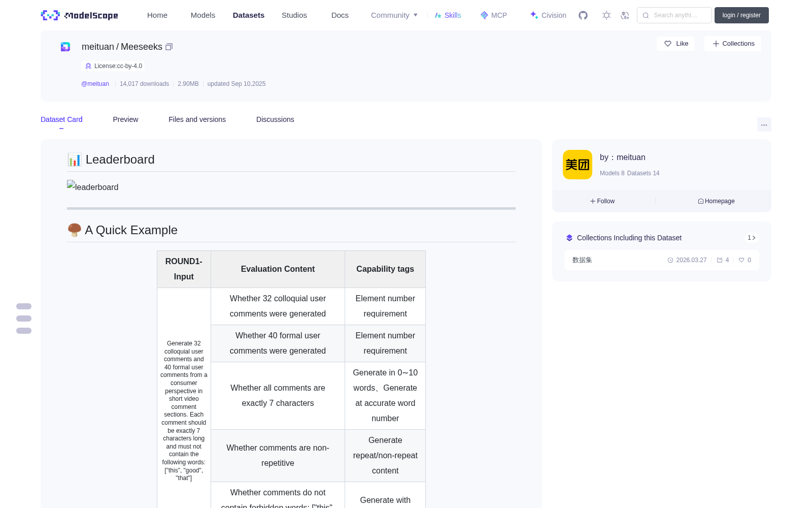The image size is (812, 508).
Task: Open the 数据集 collection entry
Action: [x=662, y=260]
